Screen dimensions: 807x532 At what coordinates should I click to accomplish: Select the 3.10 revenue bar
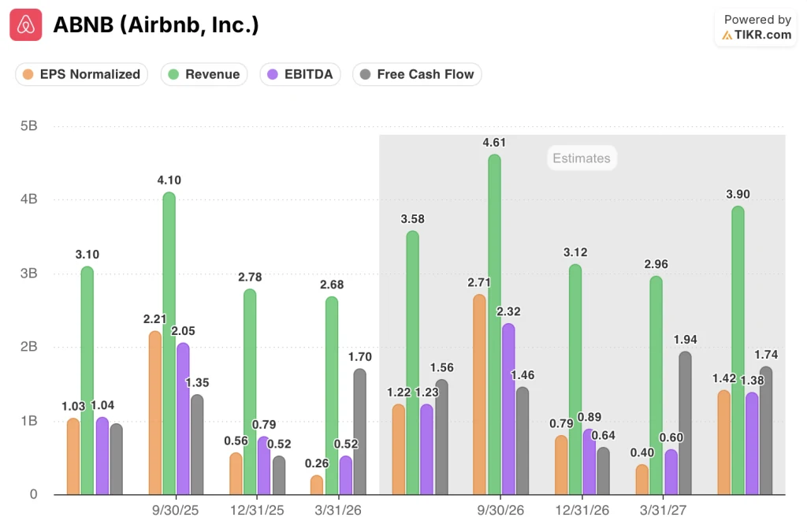pos(87,380)
